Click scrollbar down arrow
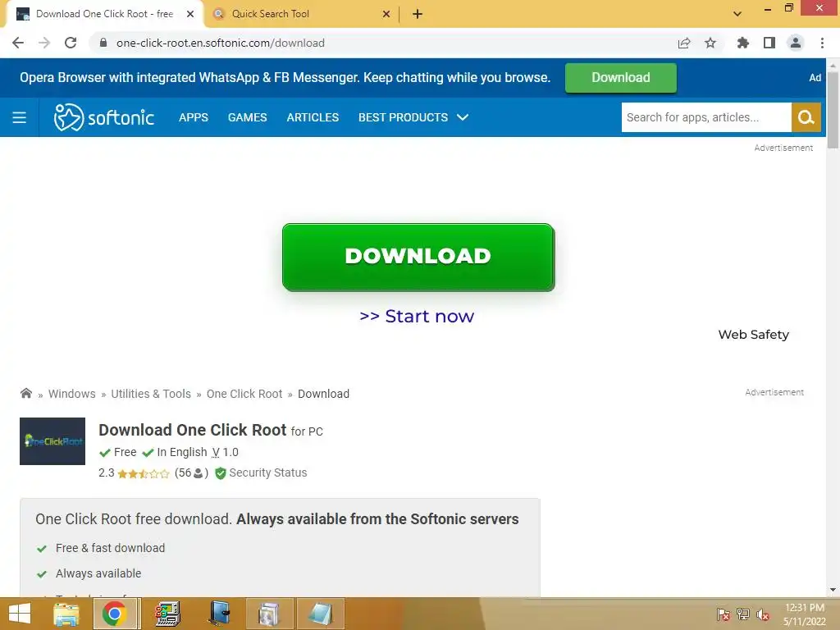The width and height of the screenshot is (840, 630). click(x=833, y=590)
